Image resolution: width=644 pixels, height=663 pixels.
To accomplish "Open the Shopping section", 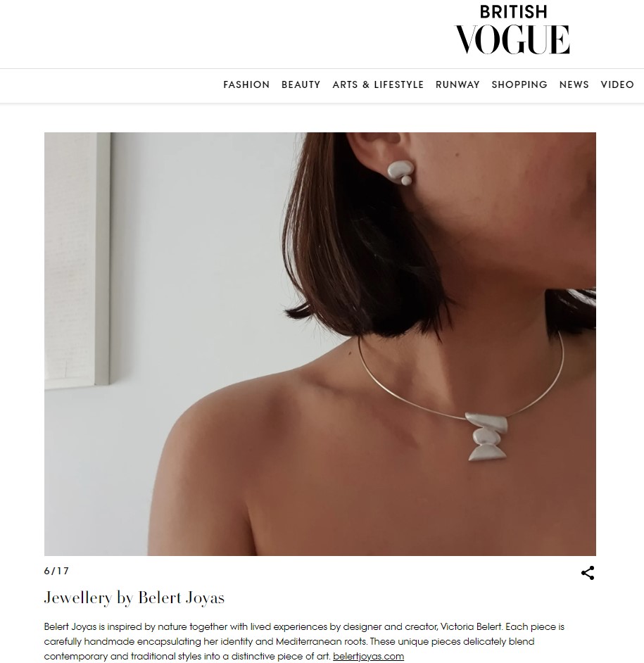I will click(519, 84).
